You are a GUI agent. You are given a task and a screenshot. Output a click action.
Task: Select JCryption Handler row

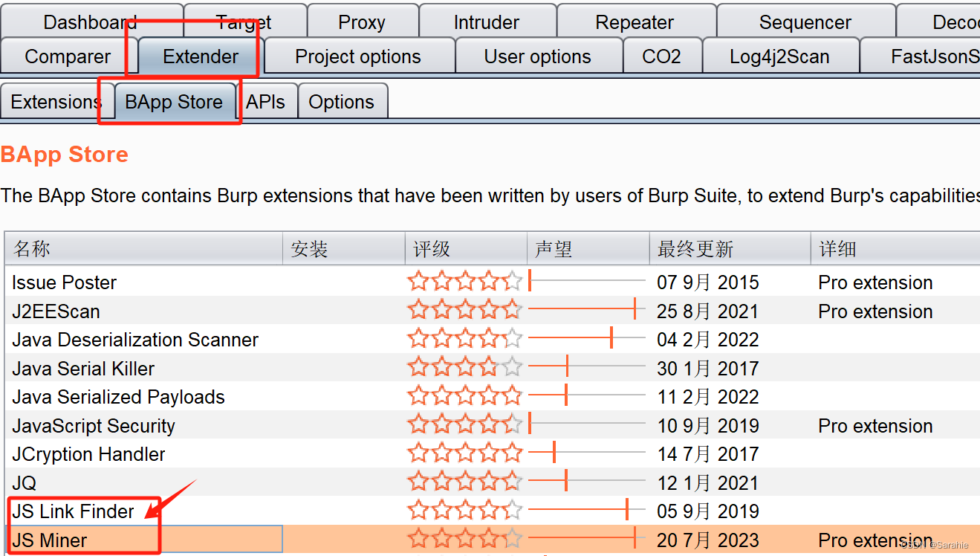coord(493,453)
